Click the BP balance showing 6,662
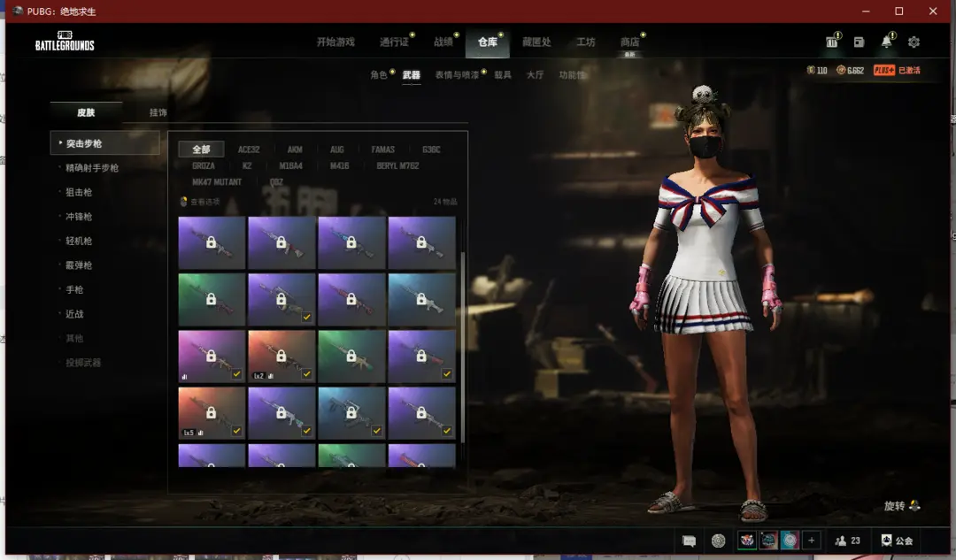956x560 pixels. [850, 70]
